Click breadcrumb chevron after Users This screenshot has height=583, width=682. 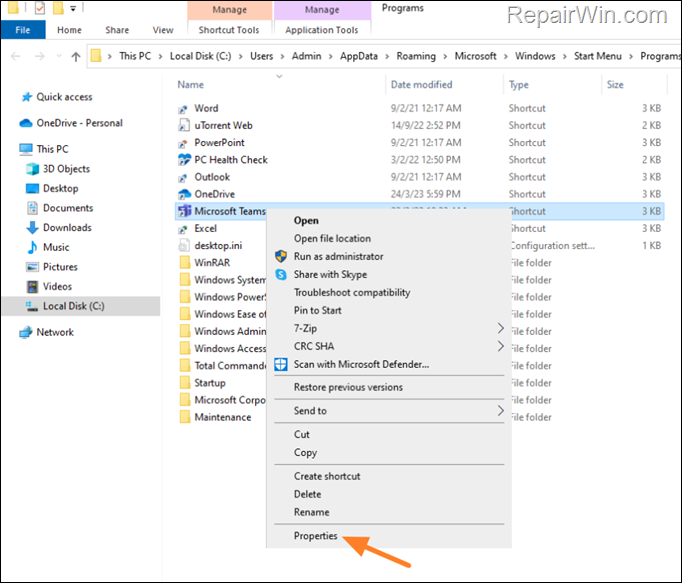[282, 57]
